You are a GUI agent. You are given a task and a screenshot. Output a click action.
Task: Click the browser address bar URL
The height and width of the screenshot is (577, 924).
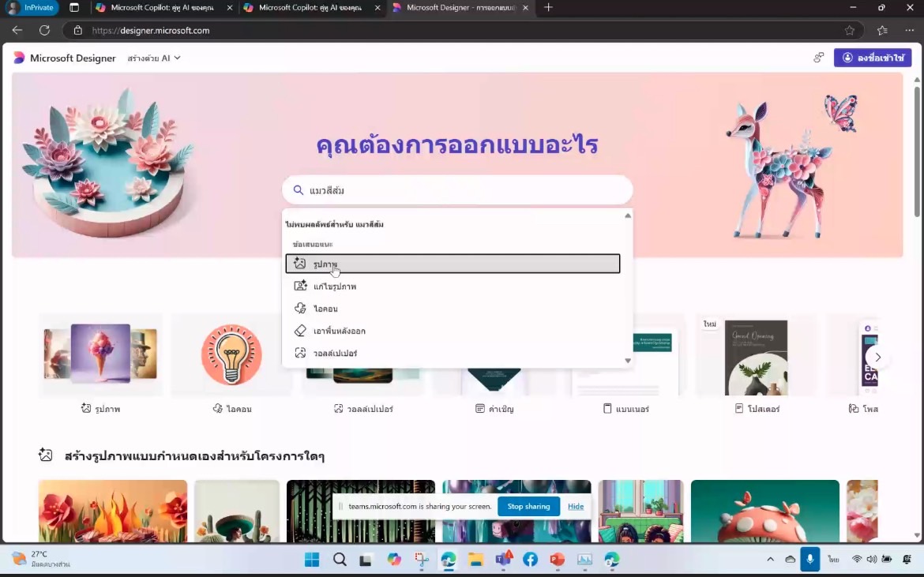tap(151, 31)
